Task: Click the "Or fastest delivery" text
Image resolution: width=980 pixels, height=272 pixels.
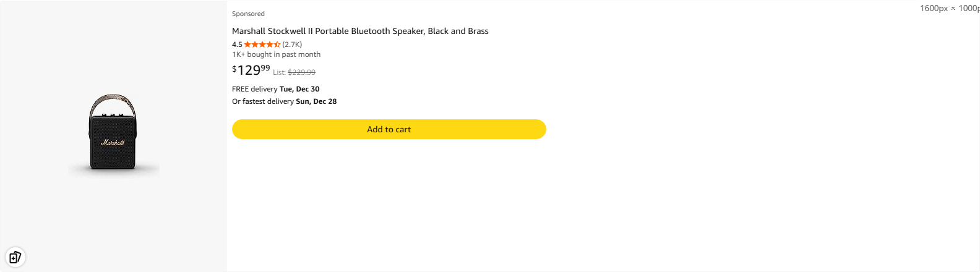Action: click(262, 101)
